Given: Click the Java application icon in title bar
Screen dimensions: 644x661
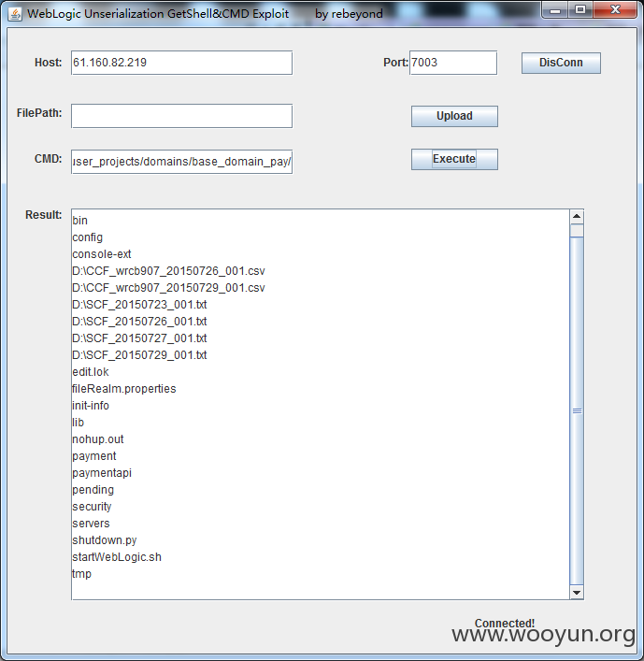Looking at the screenshot, I should (15, 14).
